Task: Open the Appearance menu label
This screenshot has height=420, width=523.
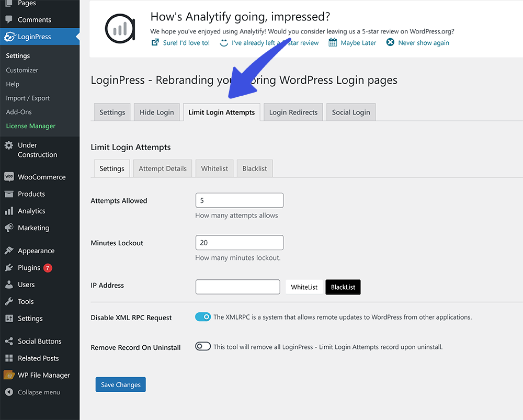Action: click(x=36, y=251)
